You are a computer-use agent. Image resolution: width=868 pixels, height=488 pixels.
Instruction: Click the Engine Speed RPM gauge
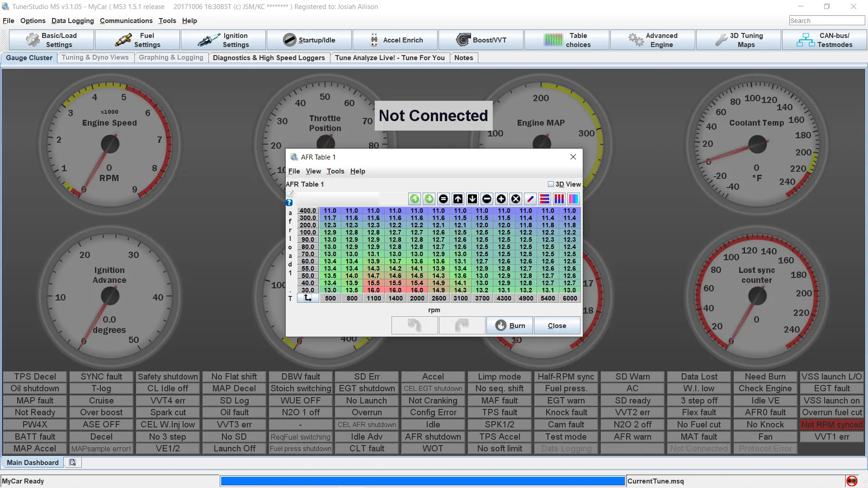110,144
